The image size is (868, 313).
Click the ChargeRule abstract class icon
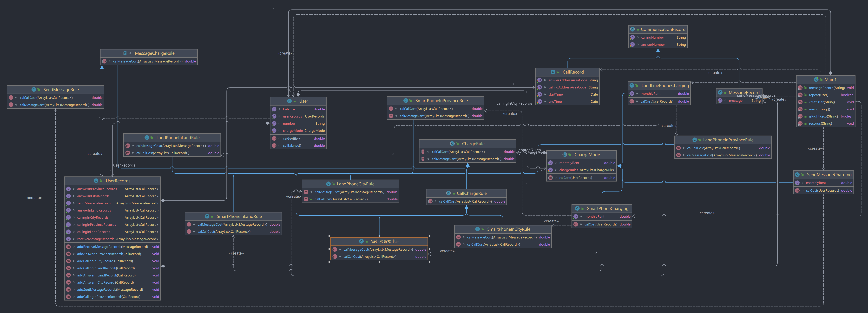tap(452, 144)
